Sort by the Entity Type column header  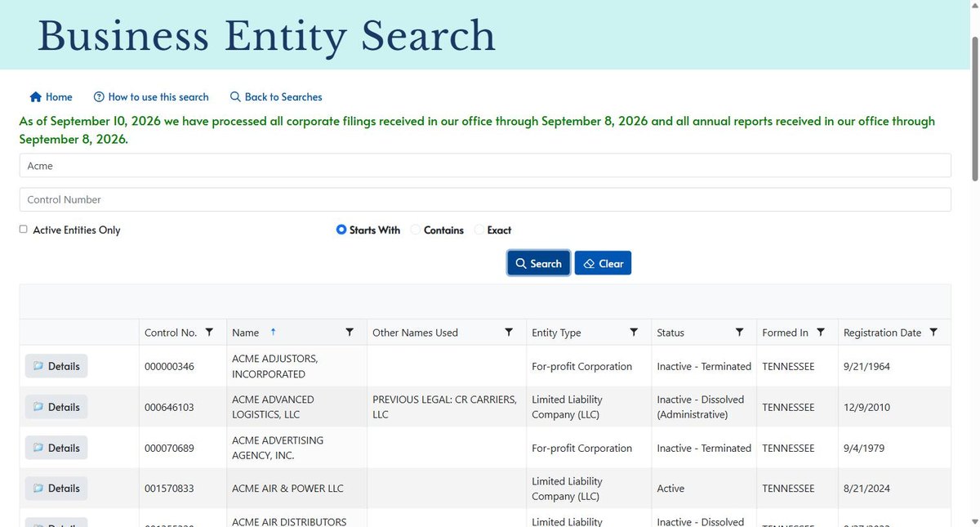[x=556, y=333]
